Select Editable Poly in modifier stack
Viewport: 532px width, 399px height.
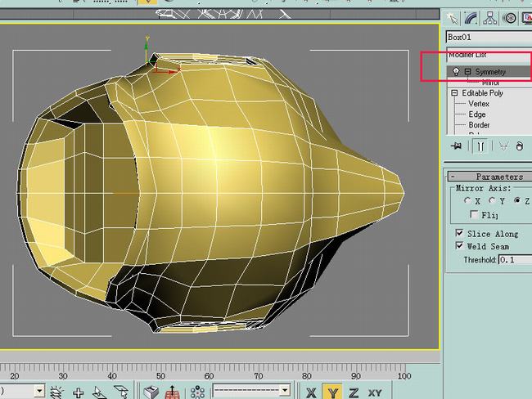482,93
